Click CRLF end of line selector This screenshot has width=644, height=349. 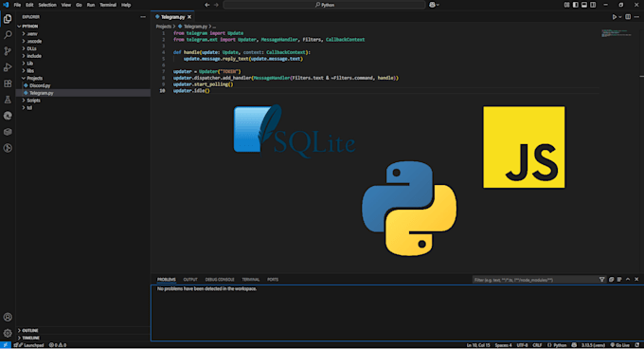pos(537,345)
